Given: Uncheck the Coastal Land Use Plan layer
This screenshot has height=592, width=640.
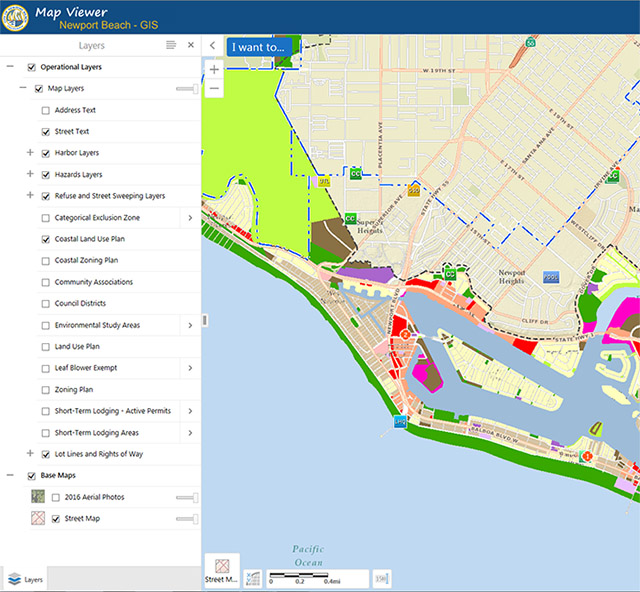Looking at the screenshot, I should [46, 239].
